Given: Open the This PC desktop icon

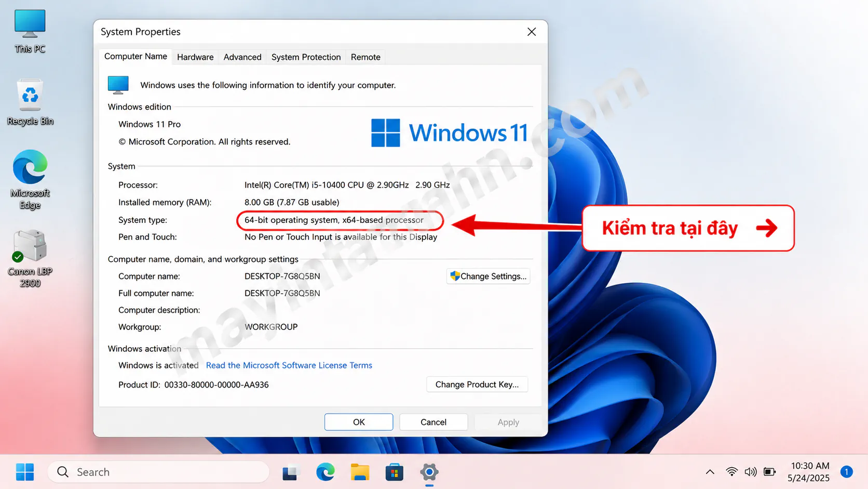Looking at the screenshot, I should pyautogui.click(x=30, y=31).
